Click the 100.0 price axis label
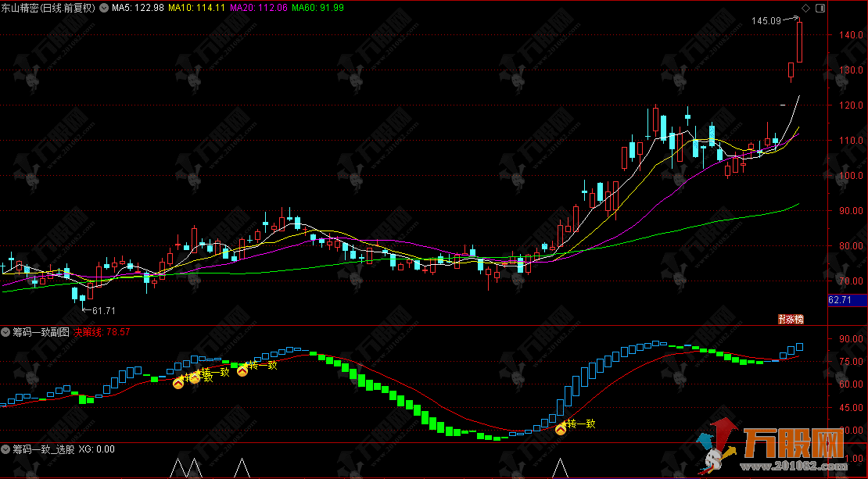Viewport: 868px width, 479px height. click(x=851, y=175)
